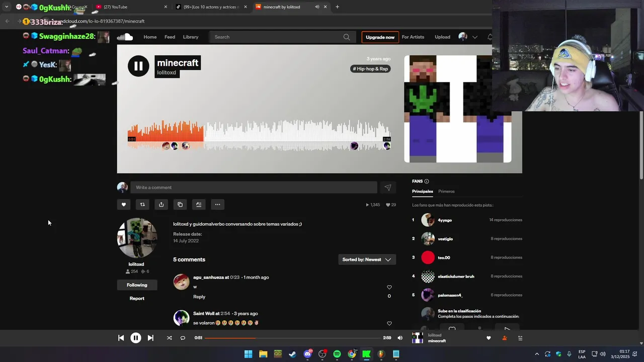This screenshot has height=362, width=644.
Task: Jump to the 2:54 timestamp link
Action: point(225,314)
